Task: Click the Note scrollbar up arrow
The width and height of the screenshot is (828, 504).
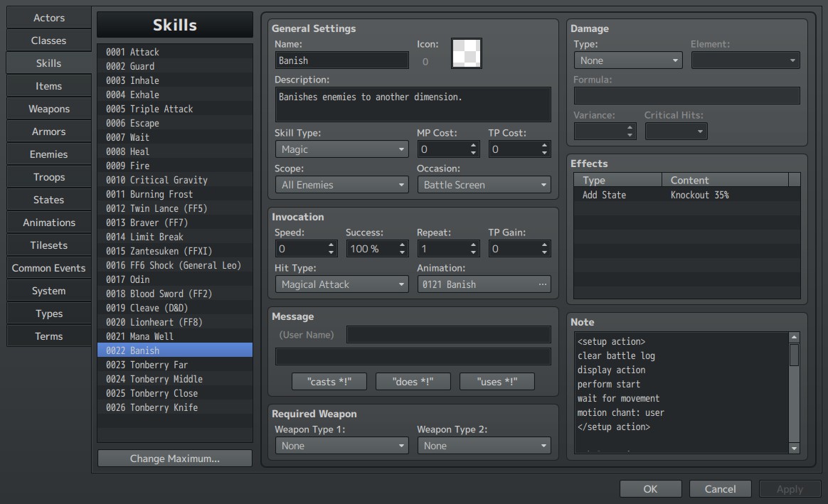Action: [794, 337]
